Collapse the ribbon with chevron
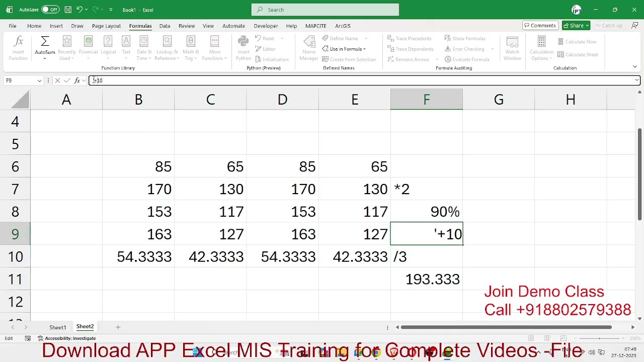Image resolution: width=644 pixels, height=362 pixels. click(x=635, y=67)
